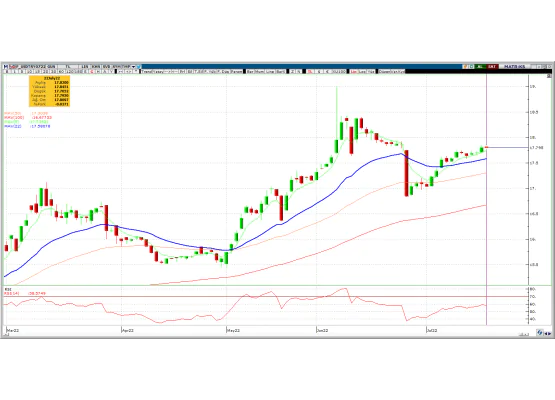Set currency to euro €

[x=327, y=71]
